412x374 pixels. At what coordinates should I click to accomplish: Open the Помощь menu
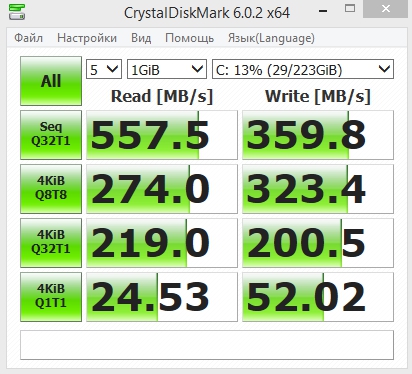(x=189, y=38)
